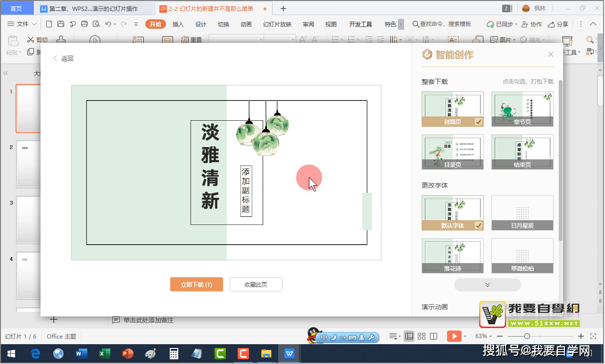Open Excel from the taskbar
The image size is (605, 364).
click(105, 353)
